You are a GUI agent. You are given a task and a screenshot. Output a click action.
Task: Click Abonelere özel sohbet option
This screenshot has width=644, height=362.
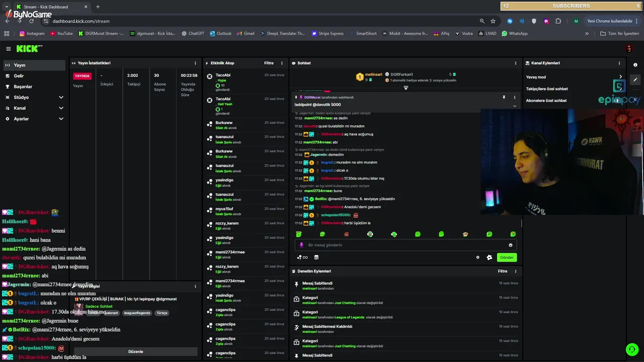(546, 101)
